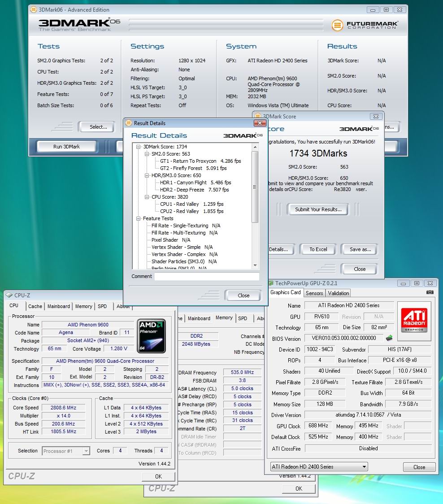Click the Result Details window icon
Image resolution: width=443 pixels, height=504 pixels.
129,123
